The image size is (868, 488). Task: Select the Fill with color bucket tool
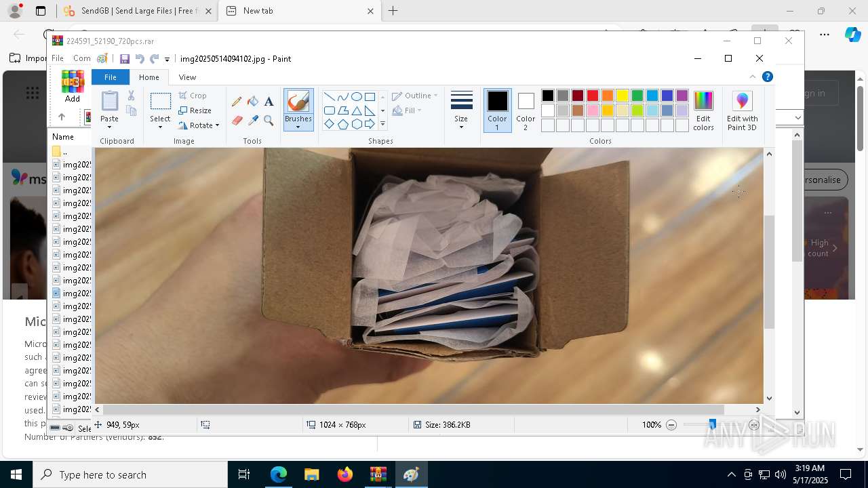(253, 102)
